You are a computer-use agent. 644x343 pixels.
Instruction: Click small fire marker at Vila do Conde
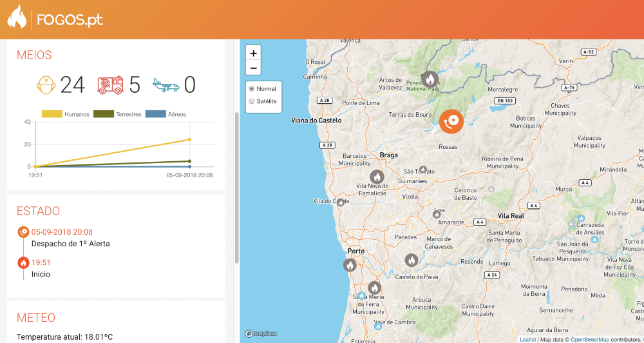click(x=341, y=202)
